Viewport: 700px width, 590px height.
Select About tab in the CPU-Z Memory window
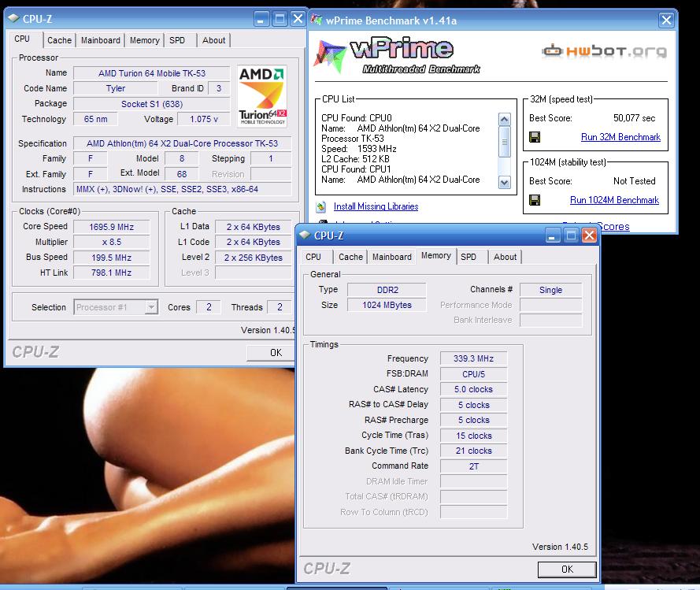505,257
